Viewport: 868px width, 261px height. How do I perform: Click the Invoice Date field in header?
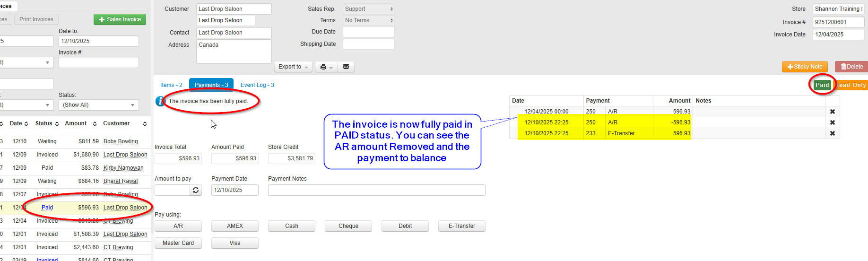pos(839,35)
